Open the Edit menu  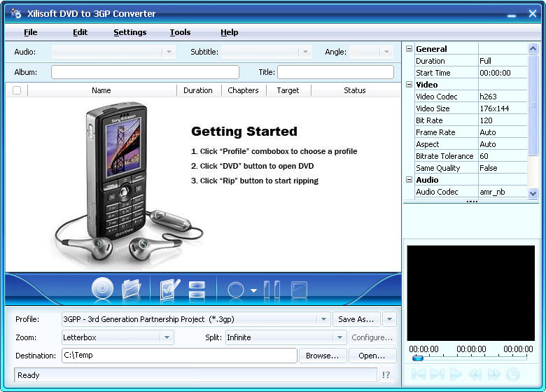(x=80, y=32)
